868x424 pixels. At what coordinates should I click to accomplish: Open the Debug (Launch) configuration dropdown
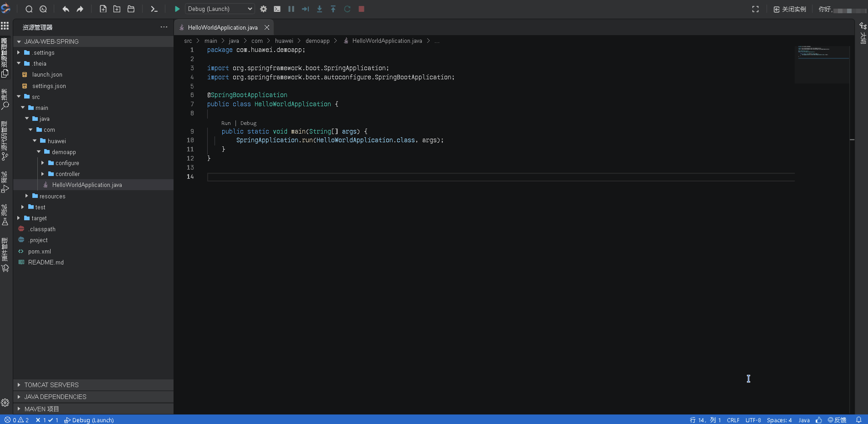[219, 9]
